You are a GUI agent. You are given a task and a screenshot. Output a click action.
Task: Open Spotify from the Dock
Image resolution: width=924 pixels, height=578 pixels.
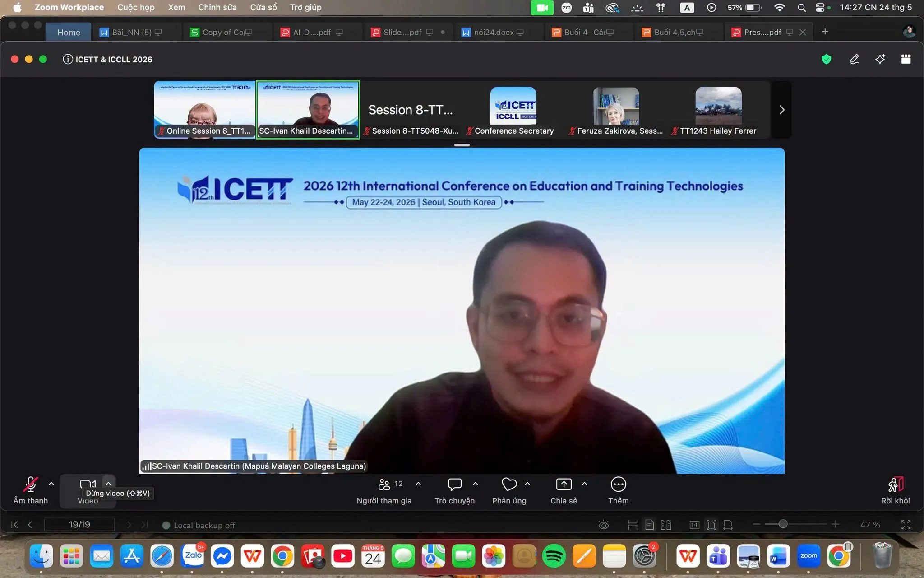coord(554,556)
